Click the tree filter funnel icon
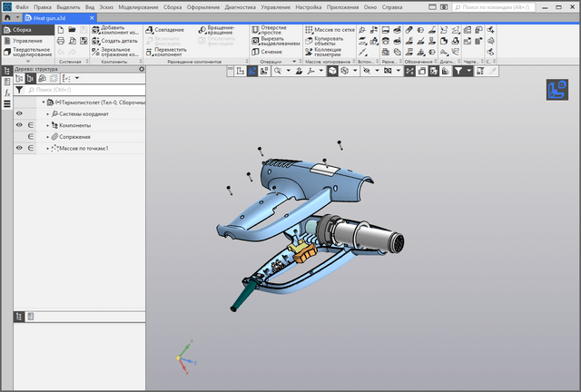 (x=19, y=91)
